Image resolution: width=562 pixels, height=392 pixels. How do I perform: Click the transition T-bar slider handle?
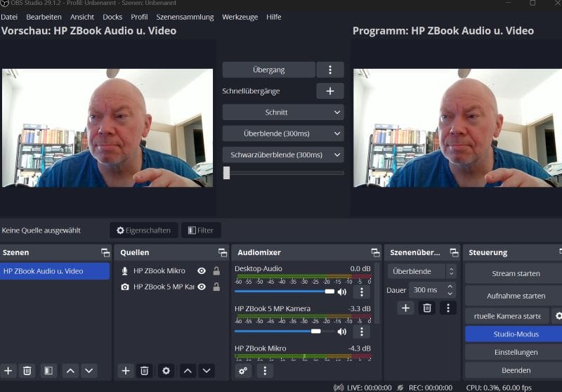coord(226,173)
